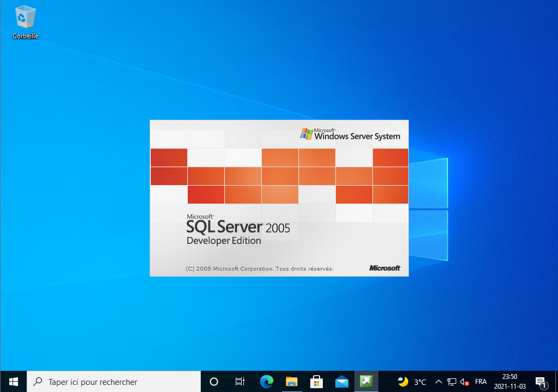The image size is (558, 392).
Task: Click the SQL Server 2005 splash title
Action: click(x=238, y=228)
